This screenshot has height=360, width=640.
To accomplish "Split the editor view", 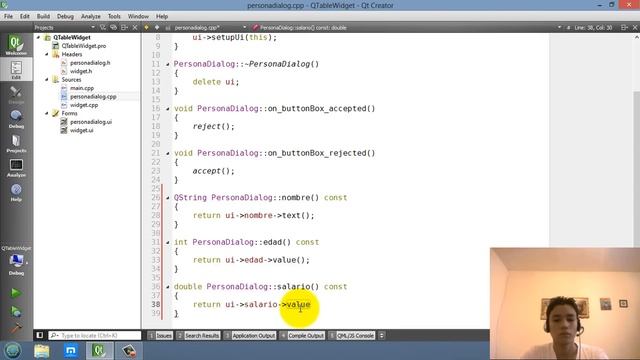I will [624, 27].
